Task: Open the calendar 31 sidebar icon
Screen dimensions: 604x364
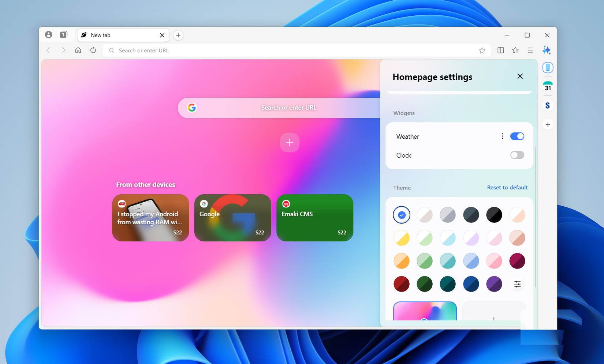Action: (x=548, y=86)
